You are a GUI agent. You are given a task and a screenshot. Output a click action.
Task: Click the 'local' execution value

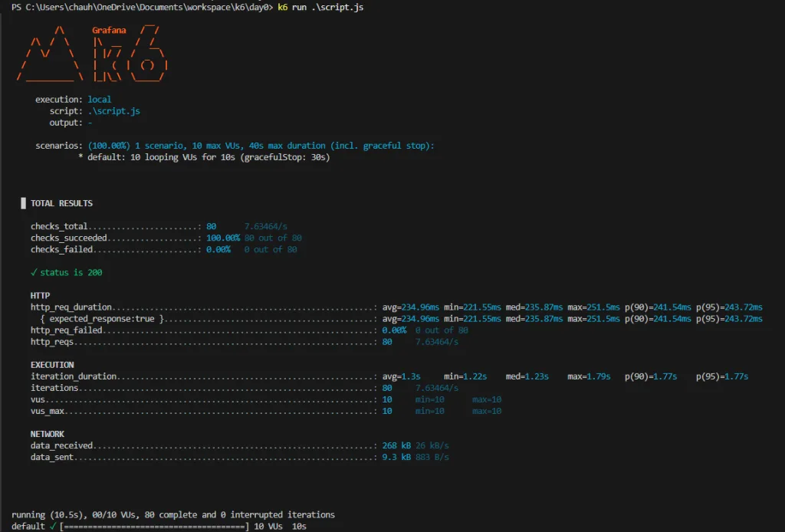[99, 100]
